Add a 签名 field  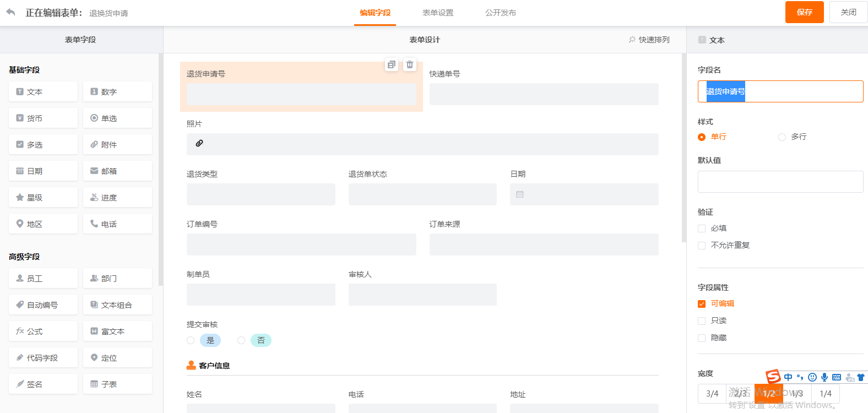[x=43, y=384]
